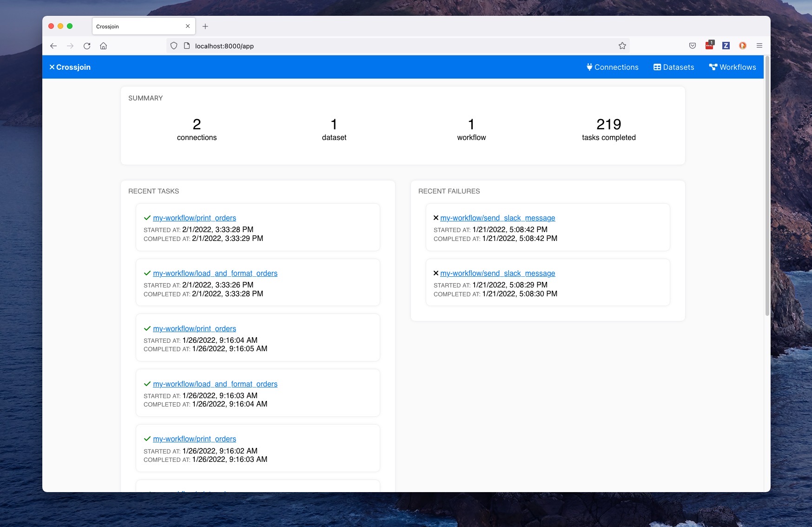Open the Pocket save icon
Screen dimensions: 812x527
[x=693, y=46]
